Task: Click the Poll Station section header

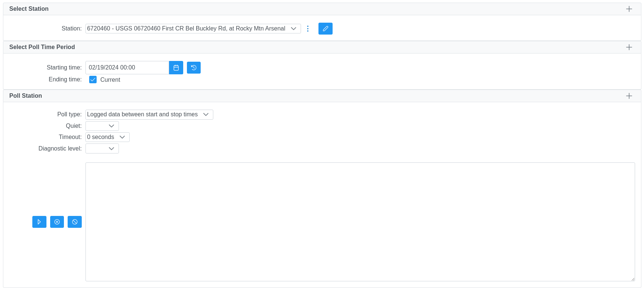Action: click(x=26, y=96)
